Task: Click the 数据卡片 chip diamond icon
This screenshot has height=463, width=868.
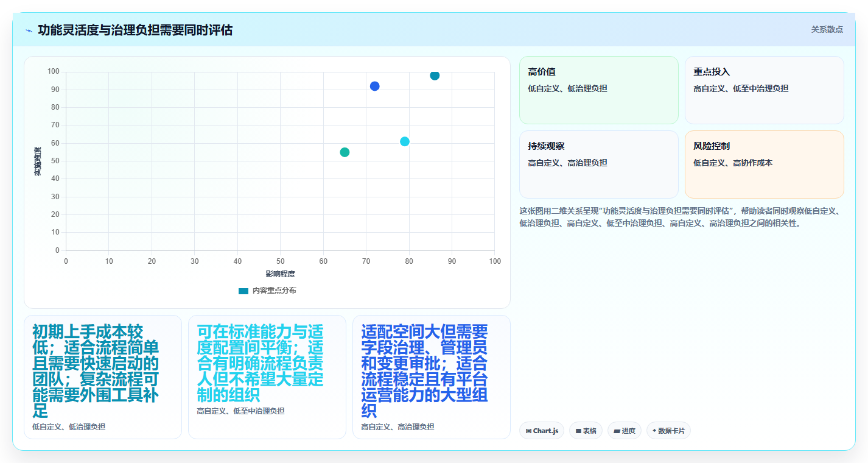Action: (x=654, y=430)
